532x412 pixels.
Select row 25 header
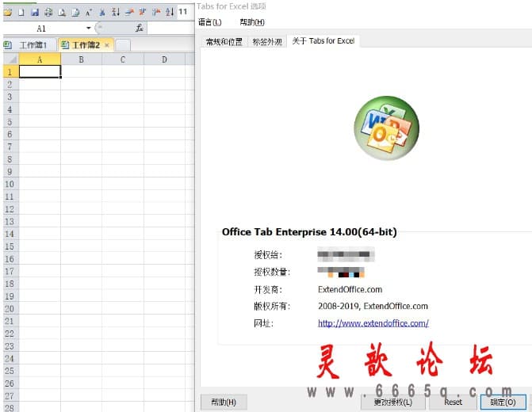tap(10, 371)
